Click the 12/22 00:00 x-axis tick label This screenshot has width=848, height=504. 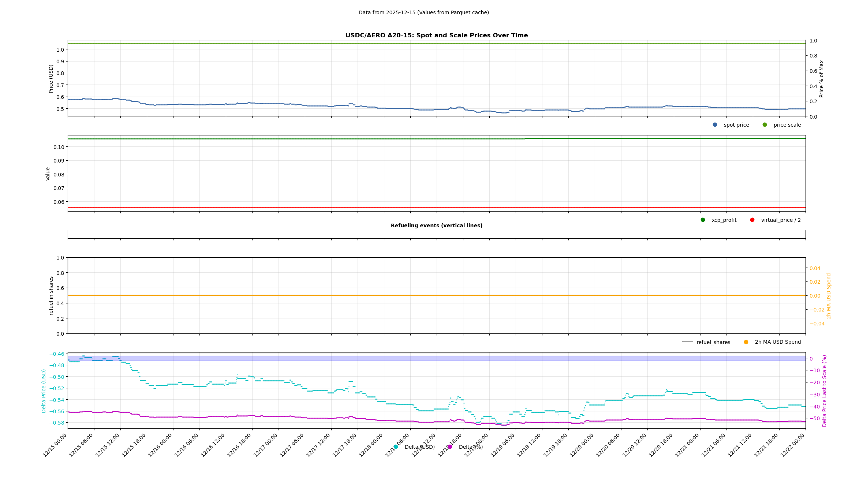pos(793,445)
